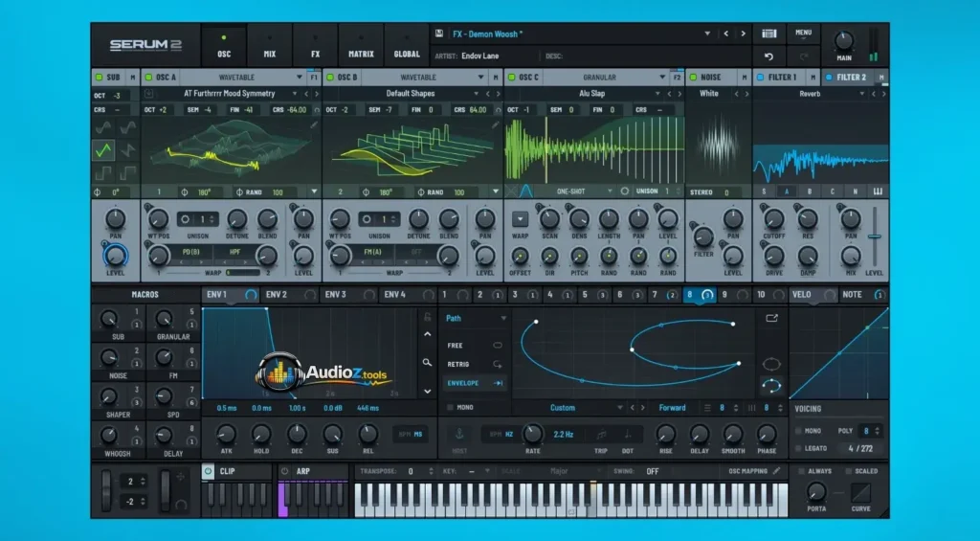Click the OSC A F1 filter routing button
Screen dimensions: 980x541
[x=314, y=77]
